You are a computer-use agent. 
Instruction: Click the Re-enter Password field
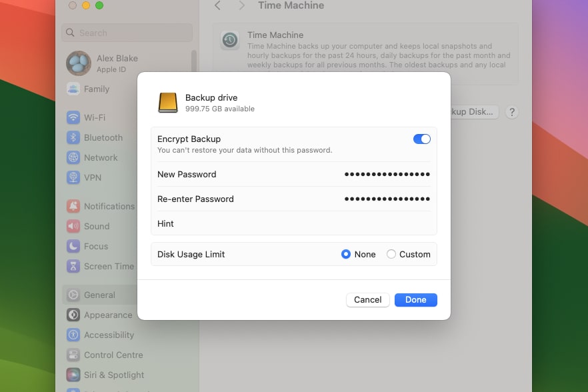click(293, 199)
